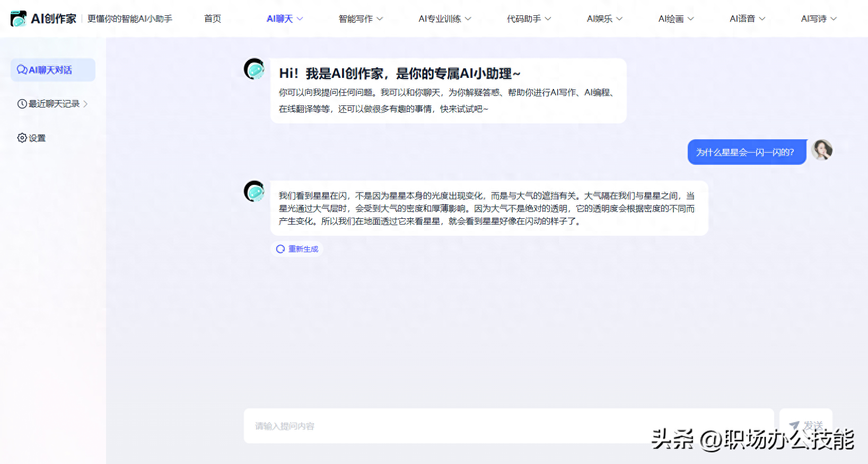Click the 发送 send button
Image resolution: width=868 pixels, height=464 pixels.
[x=806, y=426]
